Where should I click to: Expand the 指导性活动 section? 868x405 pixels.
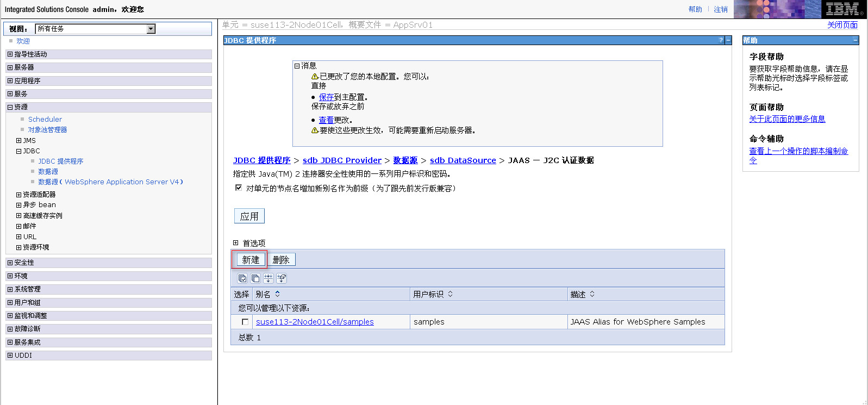tap(10, 54)
